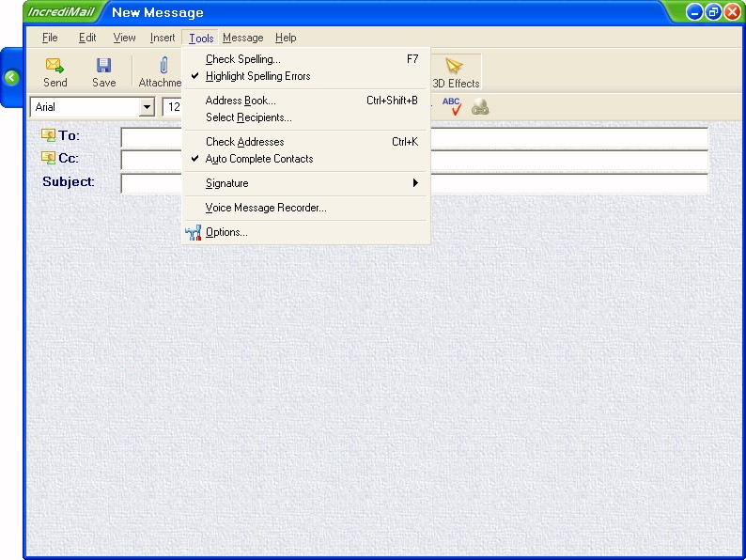
Task: Click the chain link icon in formatting bar
Action: point(480,107)
